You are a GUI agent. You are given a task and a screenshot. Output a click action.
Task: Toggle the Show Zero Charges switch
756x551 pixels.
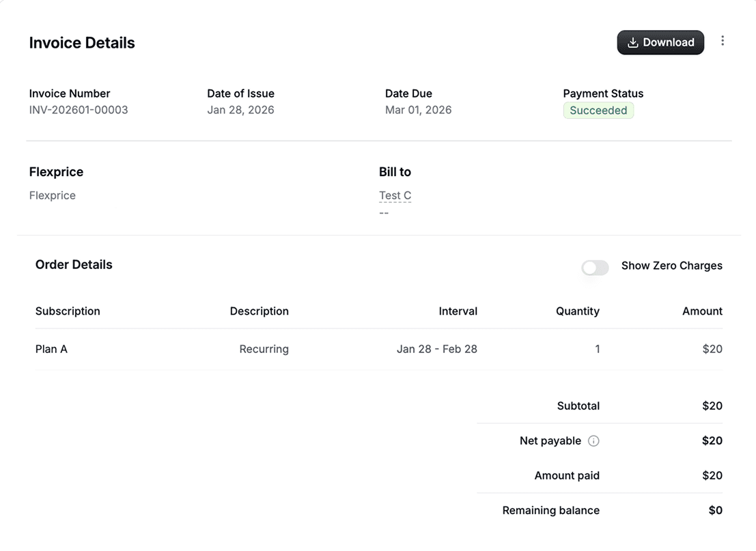tap(595, 268)
